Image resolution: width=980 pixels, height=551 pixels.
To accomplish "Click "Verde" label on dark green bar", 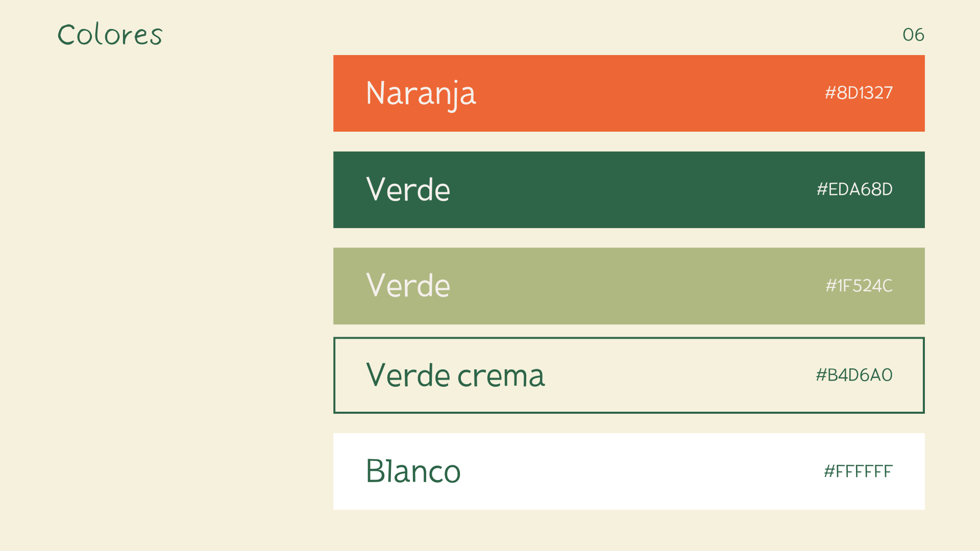I will point(408,190).
